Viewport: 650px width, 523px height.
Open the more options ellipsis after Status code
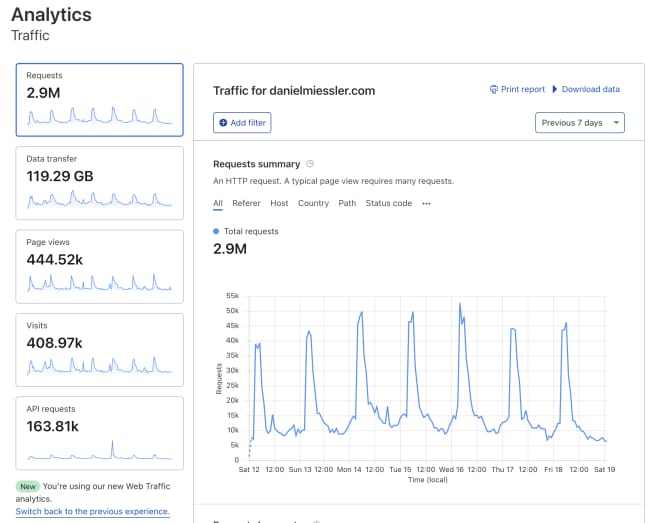426,203
